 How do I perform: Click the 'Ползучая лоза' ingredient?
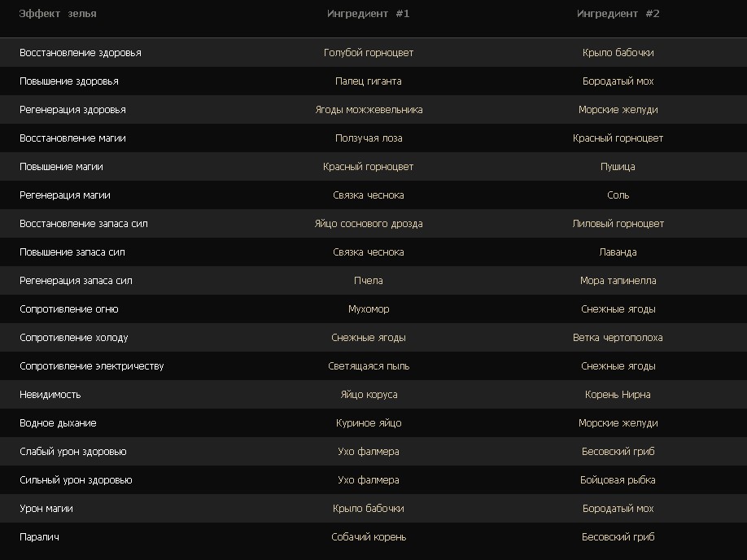(x=369, y=138)
